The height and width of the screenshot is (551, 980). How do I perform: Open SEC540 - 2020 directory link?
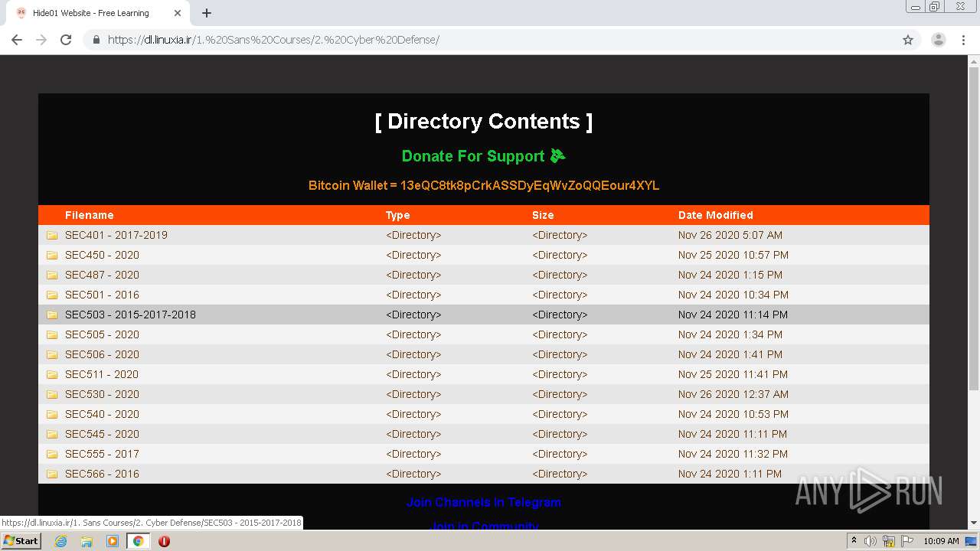coord(102,414)
